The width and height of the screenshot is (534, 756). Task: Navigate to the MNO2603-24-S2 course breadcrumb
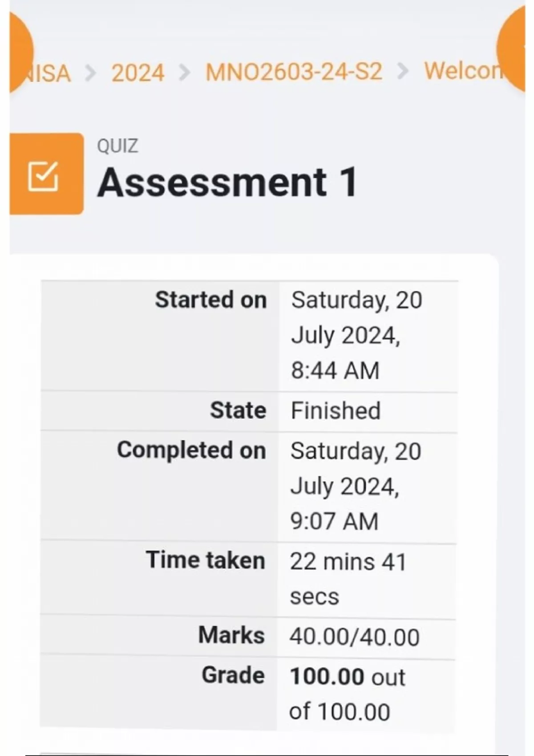point(294,72)
